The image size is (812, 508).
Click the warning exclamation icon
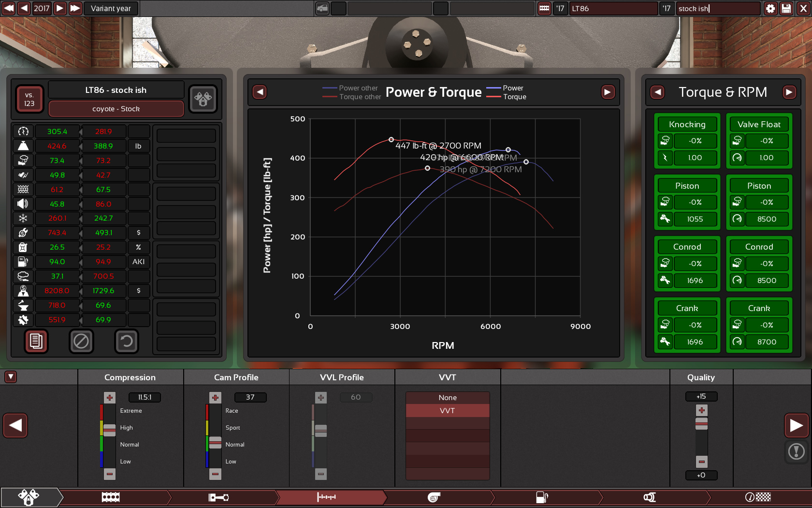click(796, 452)
